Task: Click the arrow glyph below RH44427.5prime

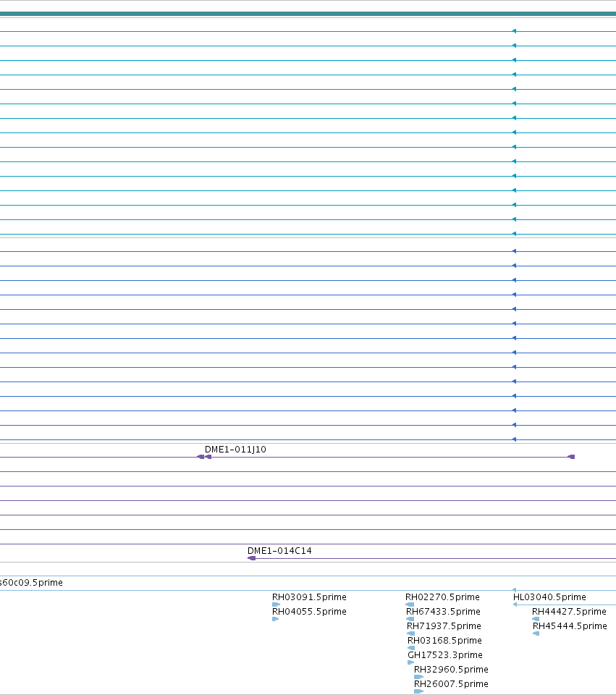Action: [x=536, y=619]
